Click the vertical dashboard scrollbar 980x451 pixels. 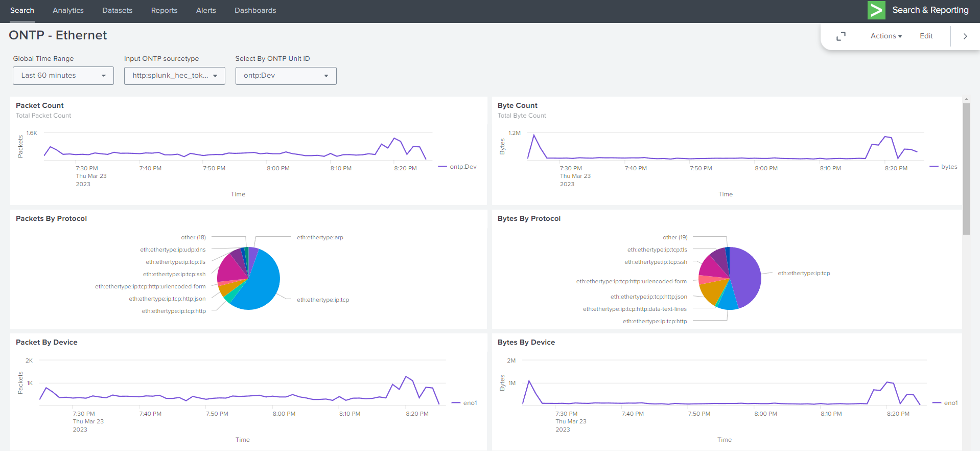click(x=966, y=169)
